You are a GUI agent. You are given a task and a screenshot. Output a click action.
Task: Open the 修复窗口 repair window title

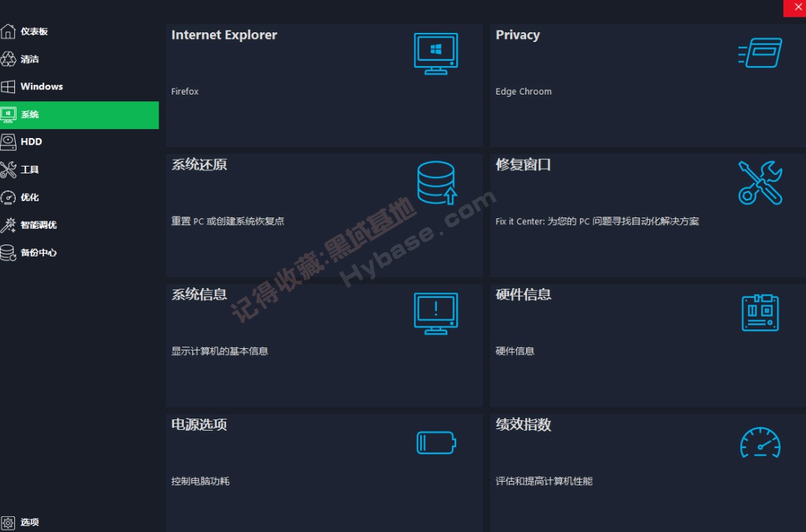[523, 164]
